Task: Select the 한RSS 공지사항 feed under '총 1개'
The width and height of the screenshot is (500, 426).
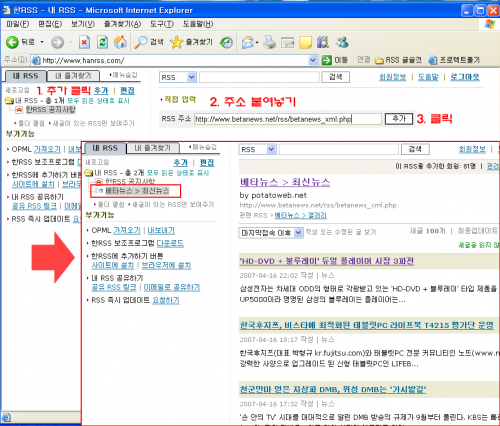Action: (x=51, y=110)
